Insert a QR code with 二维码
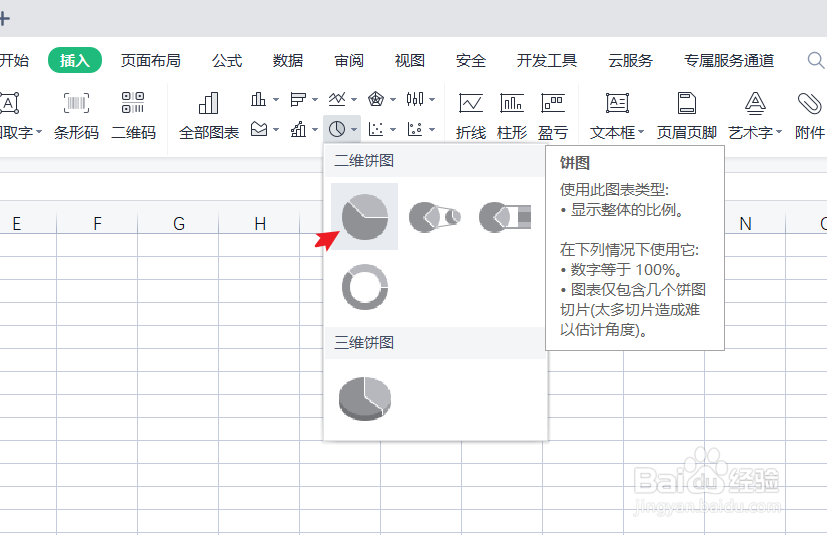Screen dimensions: 827x535 click(133, 116)
